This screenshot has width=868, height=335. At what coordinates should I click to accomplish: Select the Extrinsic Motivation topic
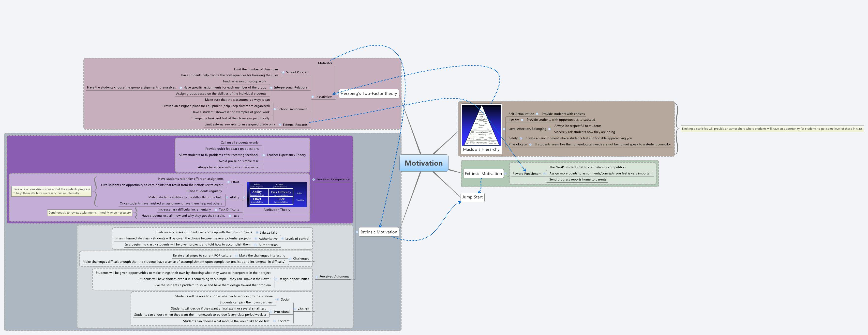[483, 173]
